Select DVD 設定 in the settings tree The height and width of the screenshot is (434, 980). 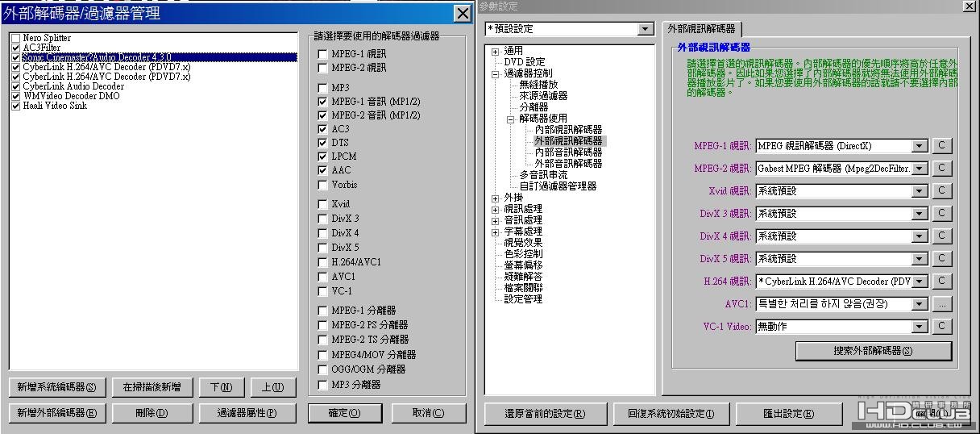[x=525, y=62]
